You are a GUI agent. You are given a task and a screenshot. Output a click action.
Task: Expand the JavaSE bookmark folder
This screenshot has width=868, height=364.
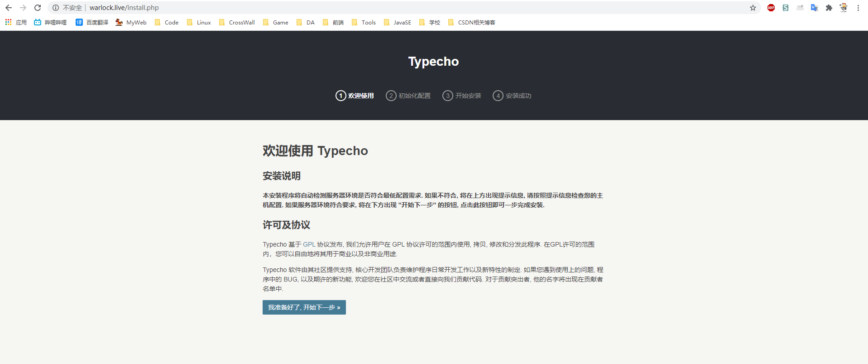pos(398,22)
